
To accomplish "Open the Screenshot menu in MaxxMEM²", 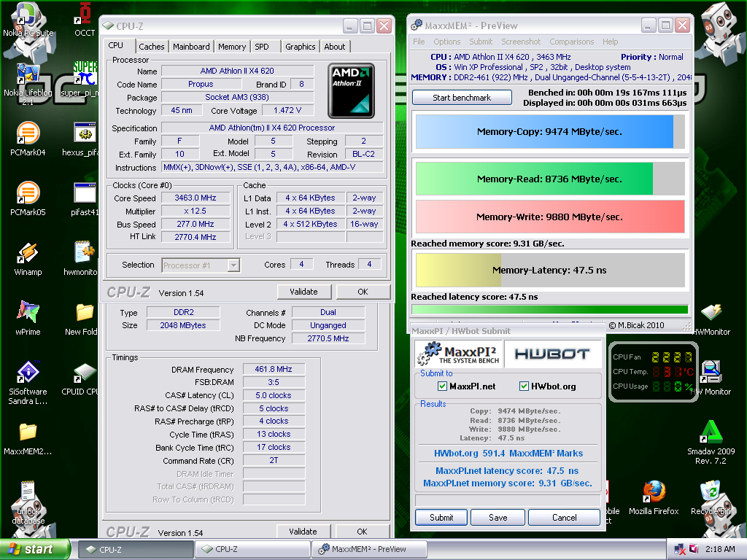I will point(521,42).
